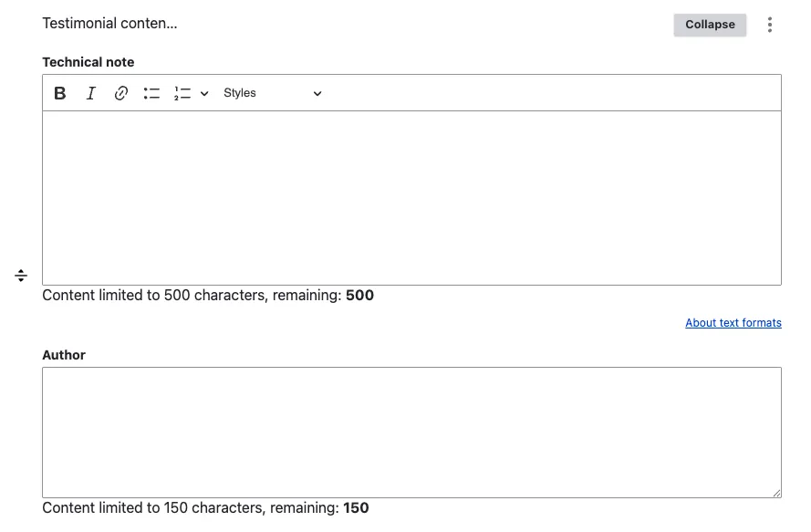This screenshot has width=811, height=532.
Task: Open the About text formats link
Action: [x=733, y=323]
